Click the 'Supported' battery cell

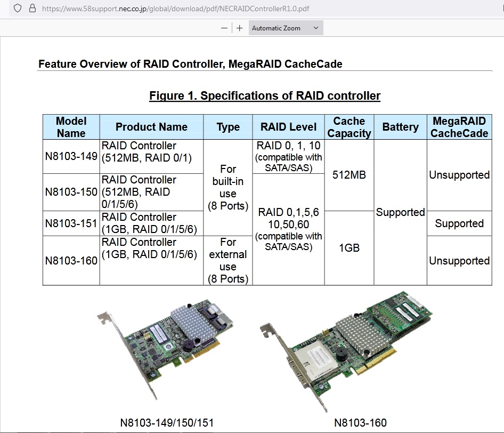pos(401,212)
